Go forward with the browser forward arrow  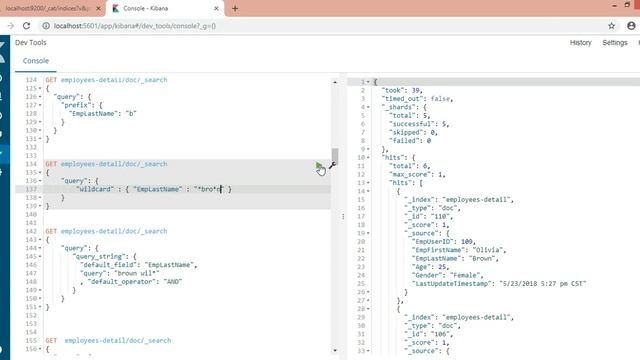click(x=11, y=26)
